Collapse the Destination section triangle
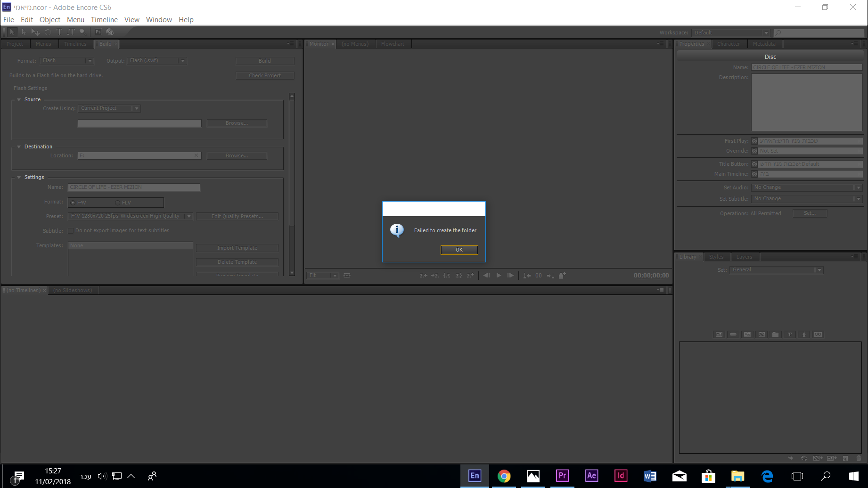Screen dimensions: 868x488 tap(19, 146)
